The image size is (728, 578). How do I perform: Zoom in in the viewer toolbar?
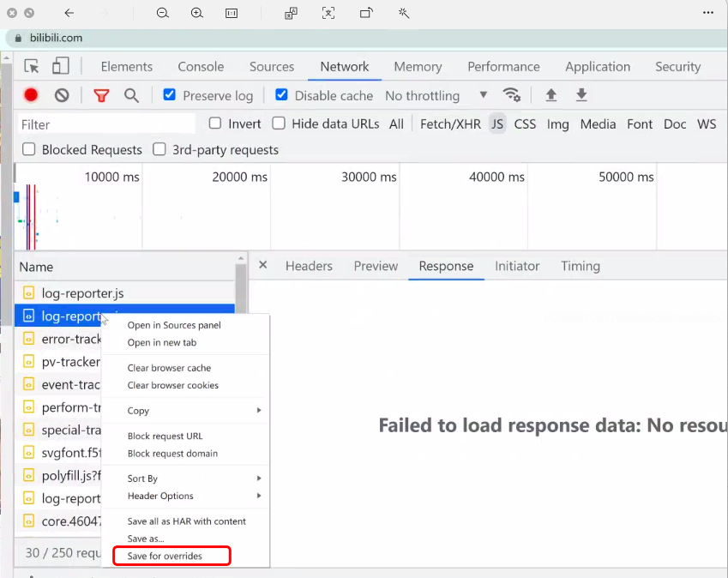pos(197,13)
